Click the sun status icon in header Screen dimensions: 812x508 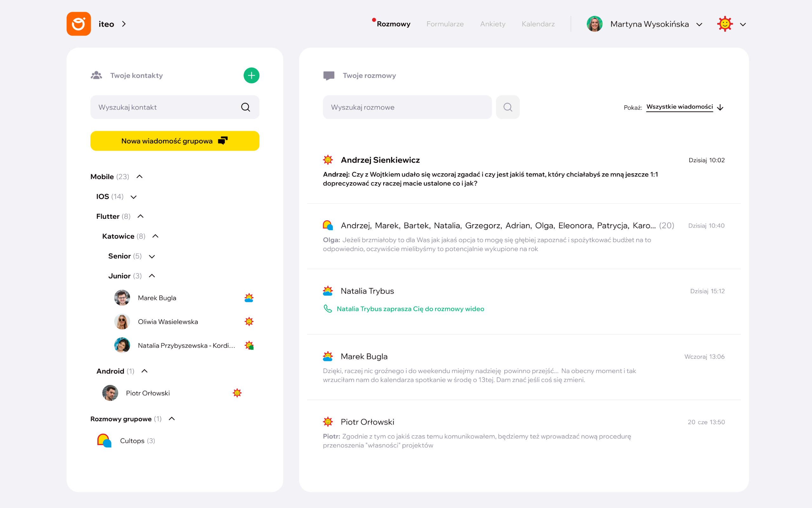[x=725, y=24]
